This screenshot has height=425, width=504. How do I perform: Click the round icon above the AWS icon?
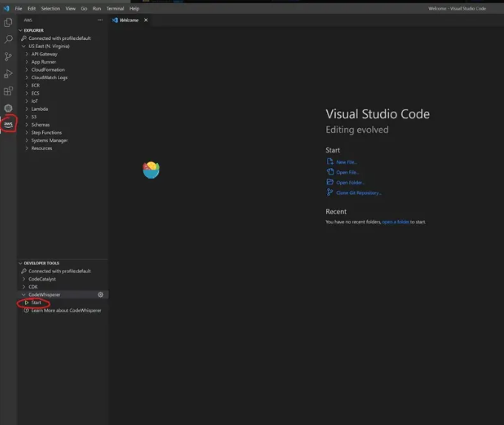[x=8, y=108]
